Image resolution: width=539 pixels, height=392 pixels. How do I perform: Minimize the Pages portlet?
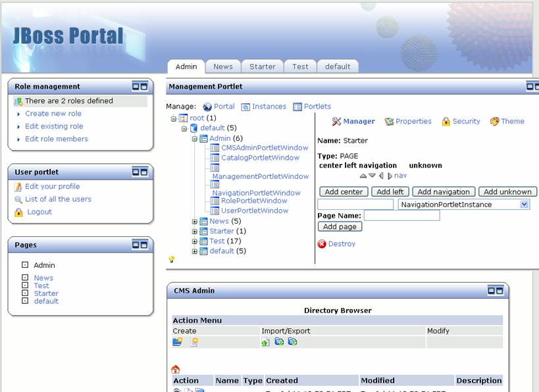[136, 245]
